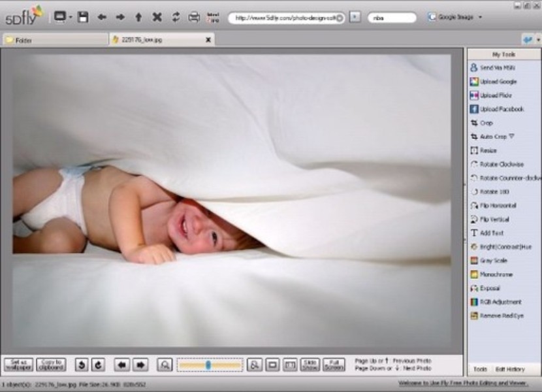Select the Crop tool
The width and height of the screenshot is (542, 392).
[x=488, y=123]
